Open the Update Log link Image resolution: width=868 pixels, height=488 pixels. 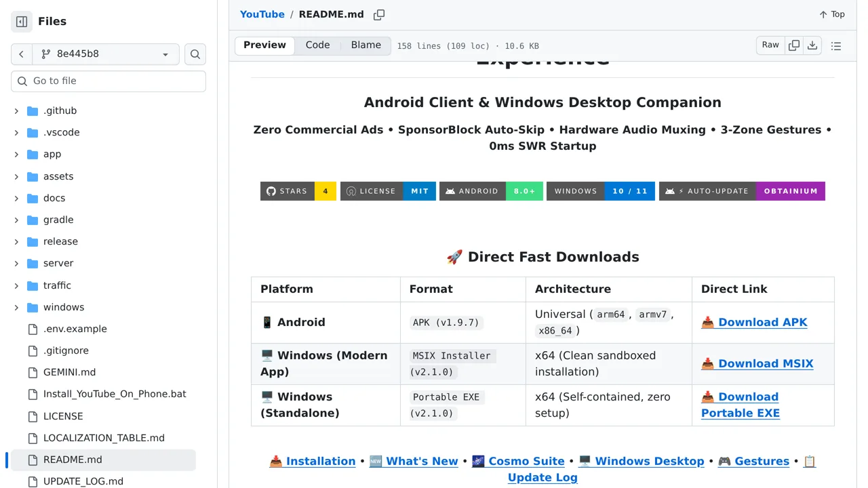(x=542, y=477)
